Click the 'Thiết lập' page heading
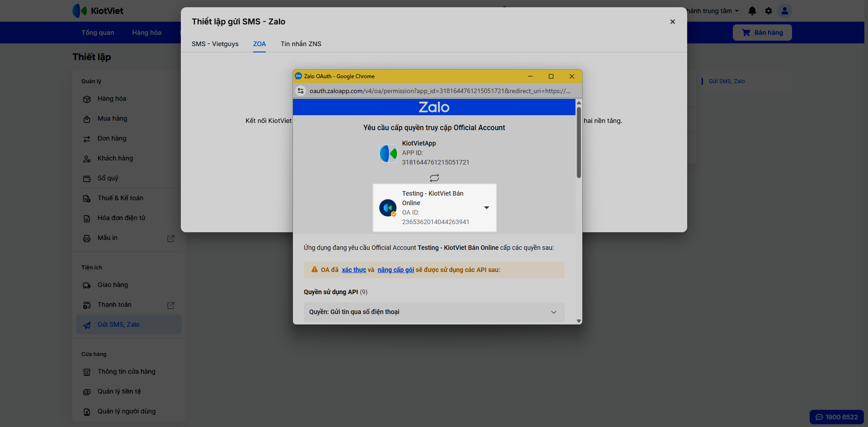Image resolution: width=868 pixels, height=427 pixels. (92, 57)
